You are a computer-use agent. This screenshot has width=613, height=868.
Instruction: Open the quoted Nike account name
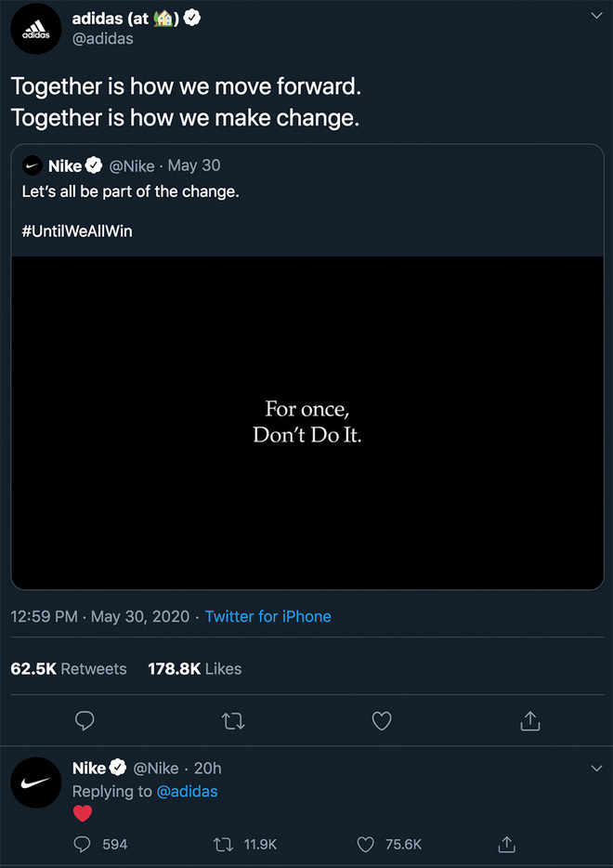[65, 166]
